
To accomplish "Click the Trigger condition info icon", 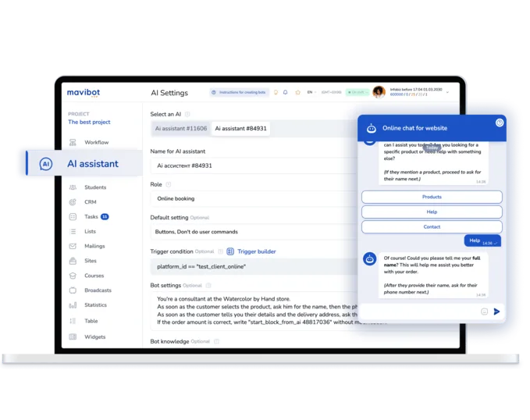I will pyautogui.click(x=221, y=251).
